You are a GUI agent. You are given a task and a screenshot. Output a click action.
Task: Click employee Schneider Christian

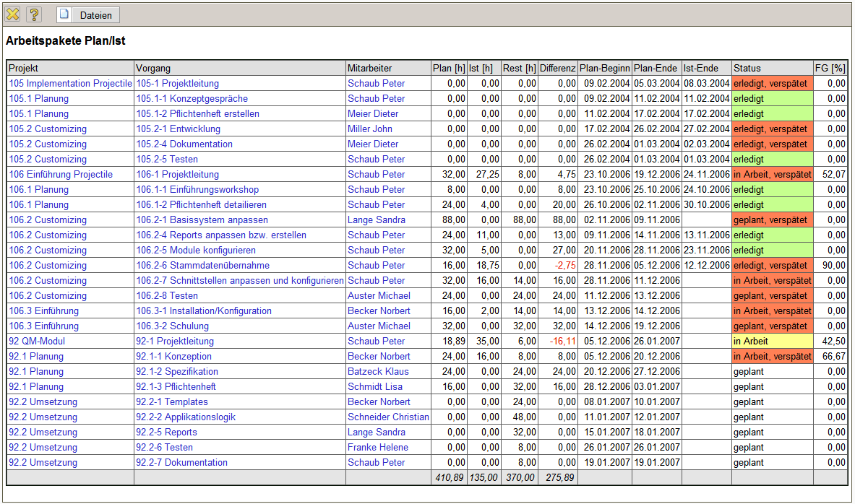(388, 417)
